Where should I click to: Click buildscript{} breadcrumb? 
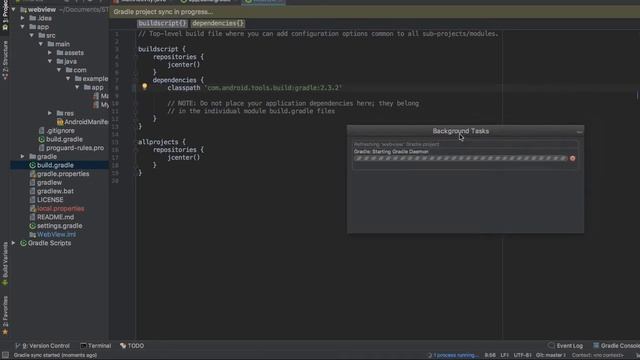162,23
